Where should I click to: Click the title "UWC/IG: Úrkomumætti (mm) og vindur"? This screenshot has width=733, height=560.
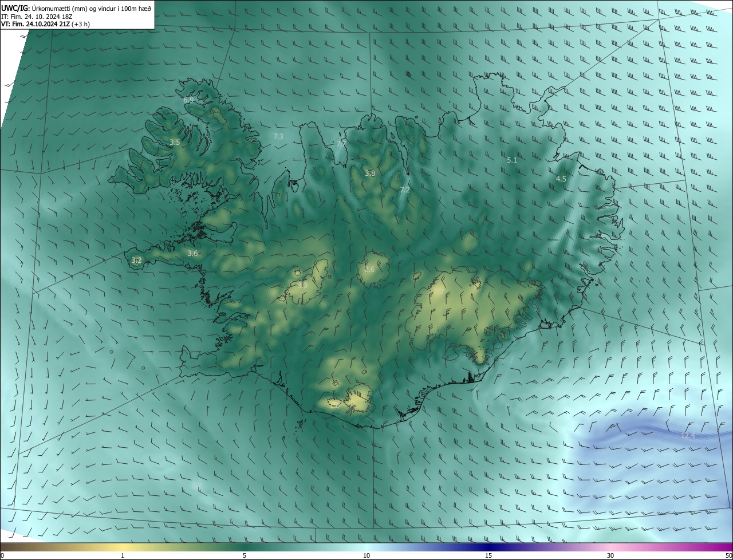76,7
